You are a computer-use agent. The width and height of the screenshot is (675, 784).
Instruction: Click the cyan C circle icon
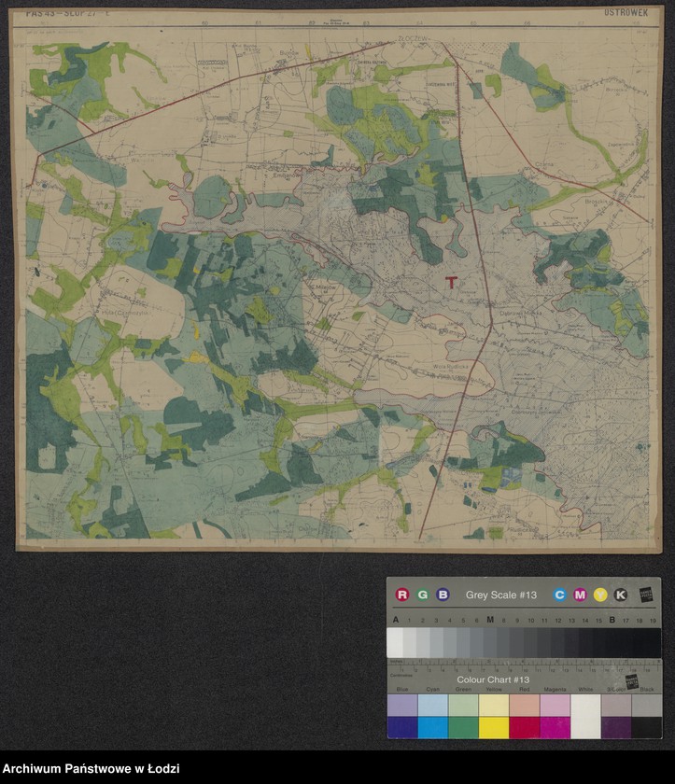[560, 595]
